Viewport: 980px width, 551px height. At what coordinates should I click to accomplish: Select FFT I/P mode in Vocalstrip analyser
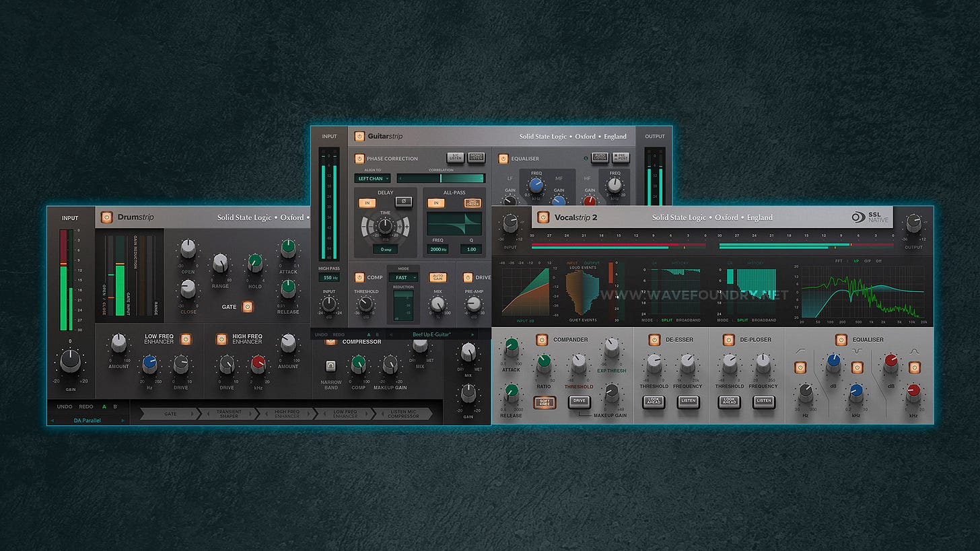[x=857, y=260]
